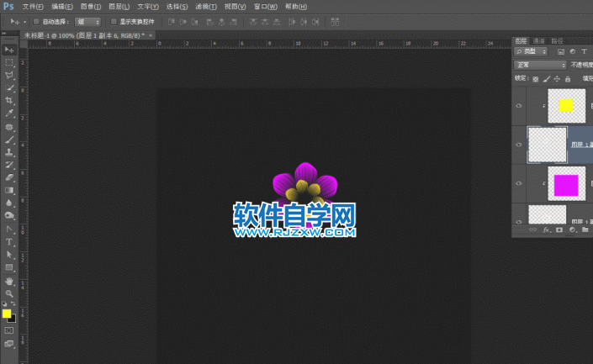
Task: Filter layers by adjustment layer type
Action: tap(573, 51)
